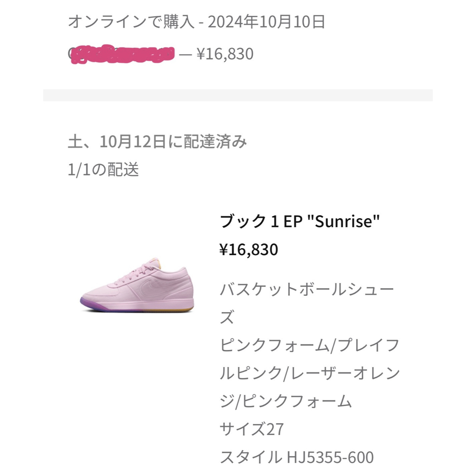Click the pink-redacted order number
This screenshot has height=476, width=476.
click(122, 54)
